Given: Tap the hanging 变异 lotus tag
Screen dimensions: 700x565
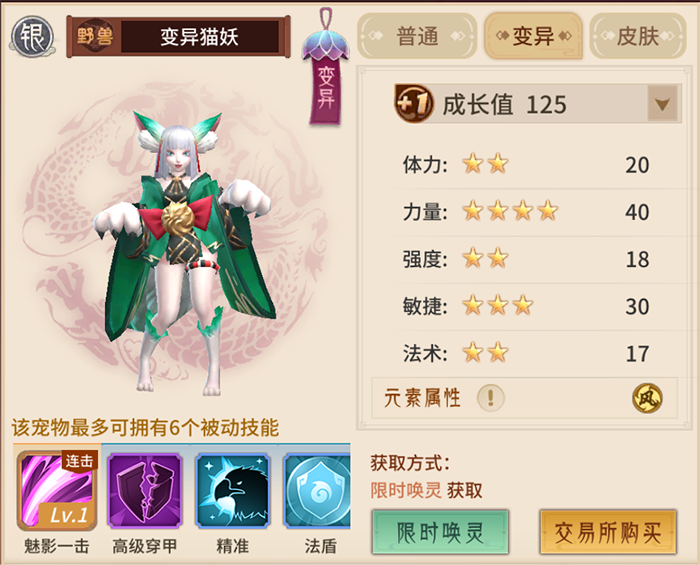Looking at the screenshot, I should tap(326, 67).
